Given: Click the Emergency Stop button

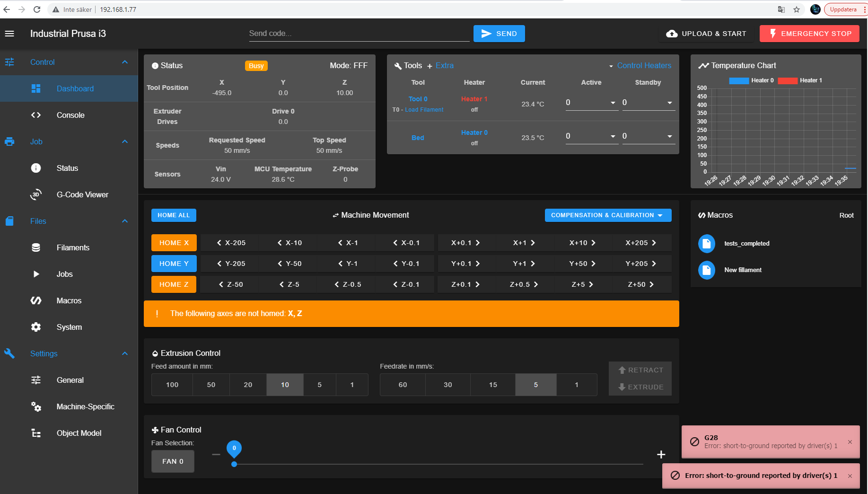Looking at the screenshot, I should [809, 34].
